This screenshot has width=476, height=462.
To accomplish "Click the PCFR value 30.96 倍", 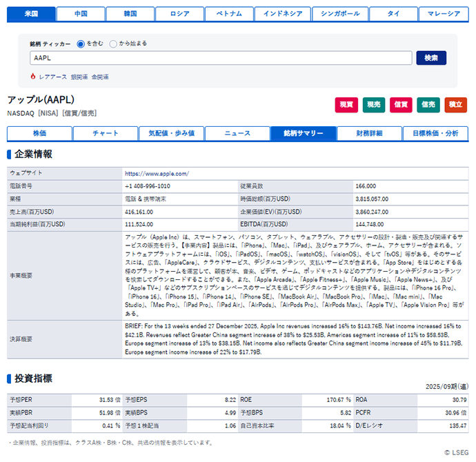I will pos(456,413).
